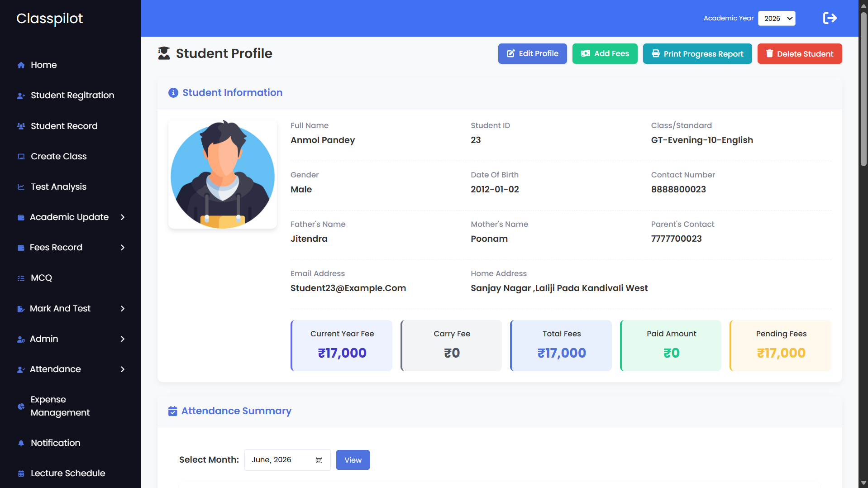Image resolution: width=868 pixels, height=488 pixels.
Task: Click the Paid Amount card
Action: [x=671, y=345]
